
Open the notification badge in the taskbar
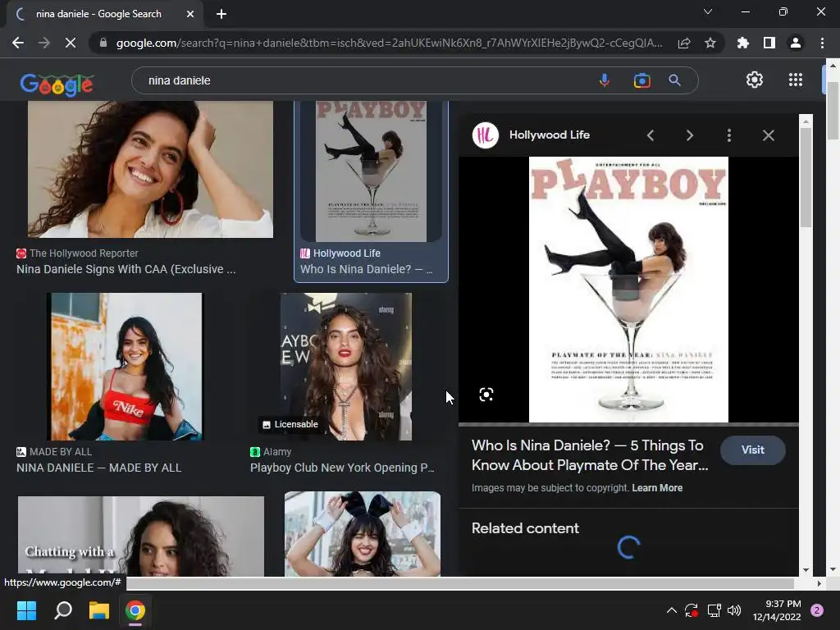pyautogui.click(x=817, y=610)
